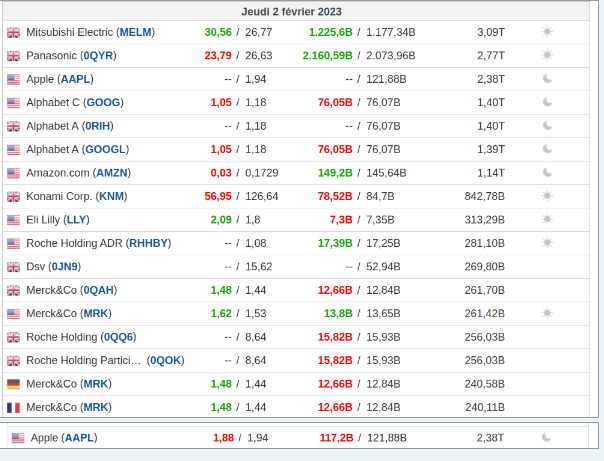Click Amazon.com revenue 149,2B
Screen dimensions: 604x461
click(335, 173)
